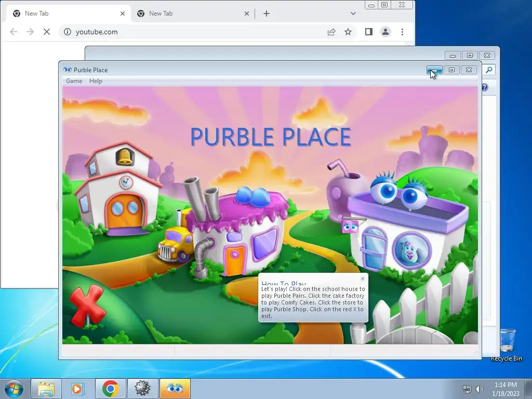532x399 pixels.
Task: Close the How To Play tooltip
Action: pyautogui.click(x=362, y=278)
